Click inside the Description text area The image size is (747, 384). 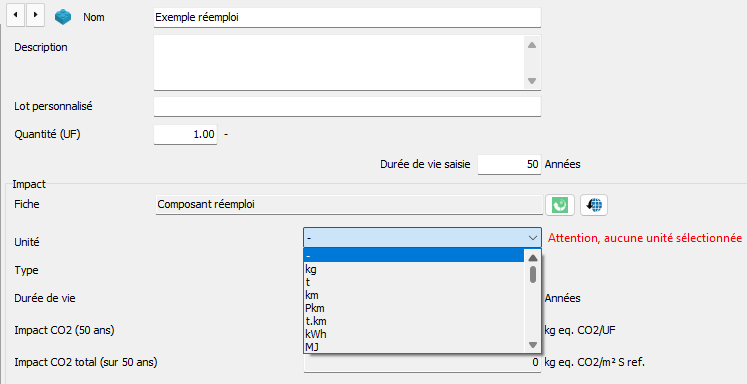339,62
